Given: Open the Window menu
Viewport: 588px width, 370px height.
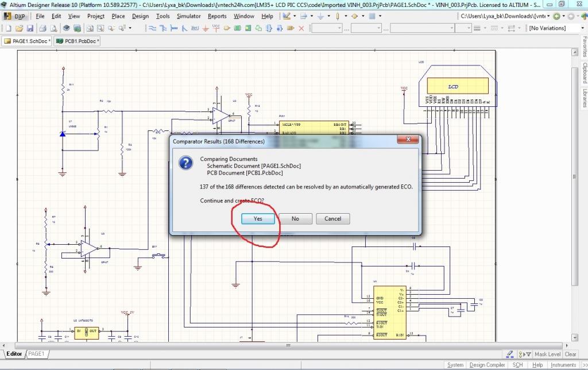Looking at the screenshot, I should click(x=243, y=16).
